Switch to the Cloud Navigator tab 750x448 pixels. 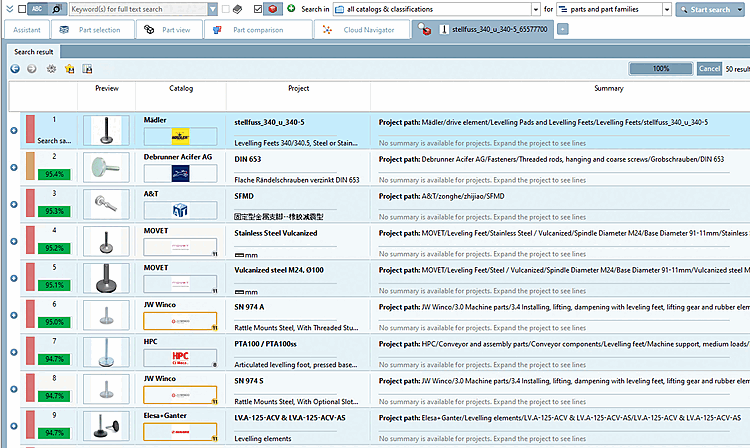pyautogui.click(x=362, y=30)
